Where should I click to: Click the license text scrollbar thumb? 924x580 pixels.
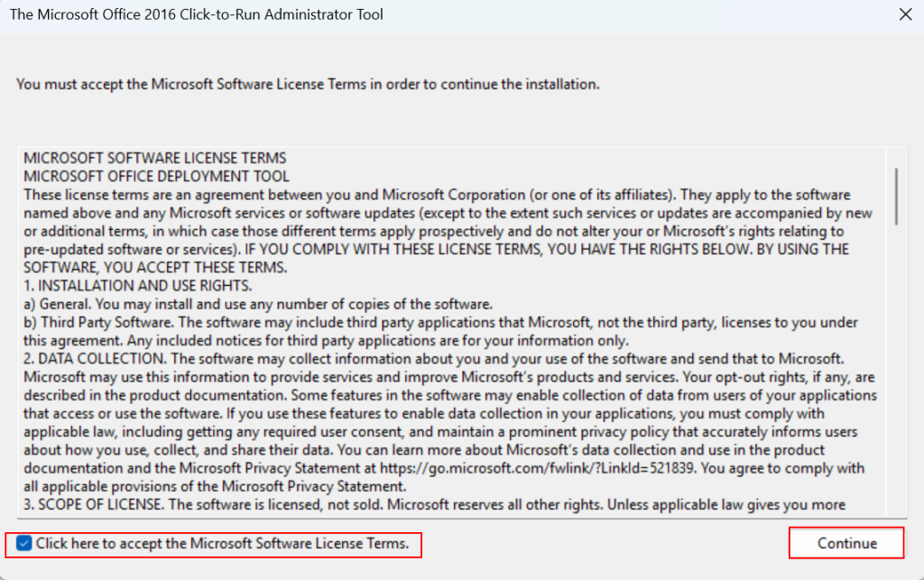(x=896, y=195)
